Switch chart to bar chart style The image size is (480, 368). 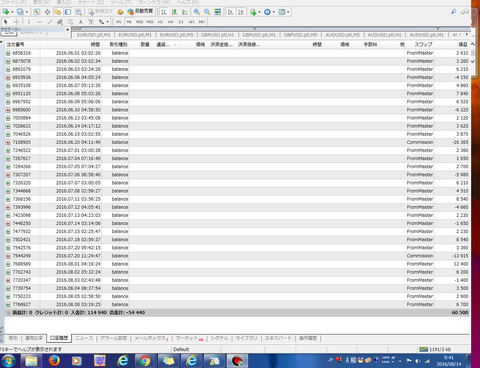(x=164, y=12)
